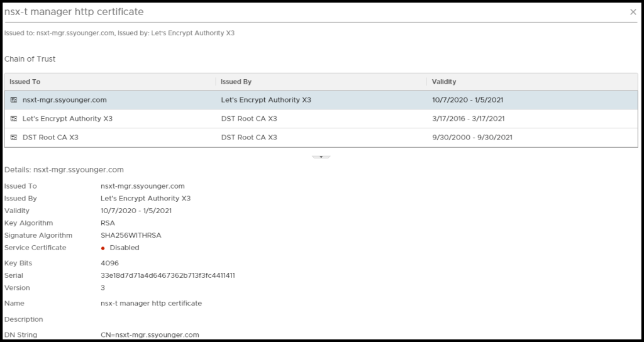Collapse the Chain of Trust panel handle
Screen dimensions: 644x342
(x=321, y=157)
